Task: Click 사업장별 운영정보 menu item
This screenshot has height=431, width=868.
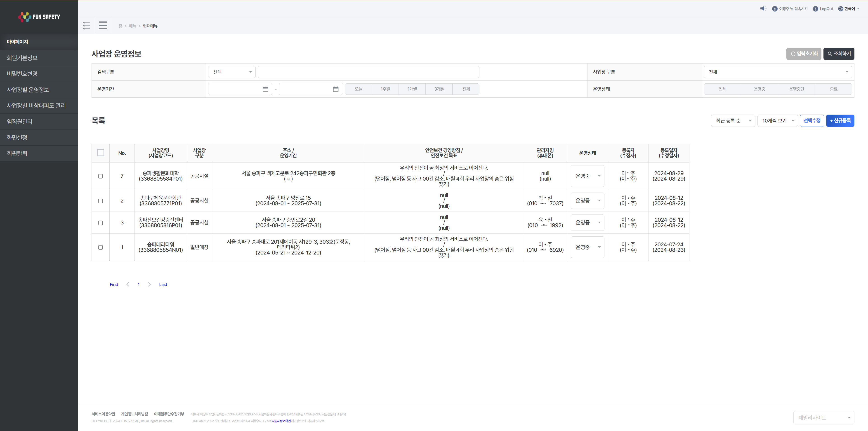Action: (x=39, y=90)
